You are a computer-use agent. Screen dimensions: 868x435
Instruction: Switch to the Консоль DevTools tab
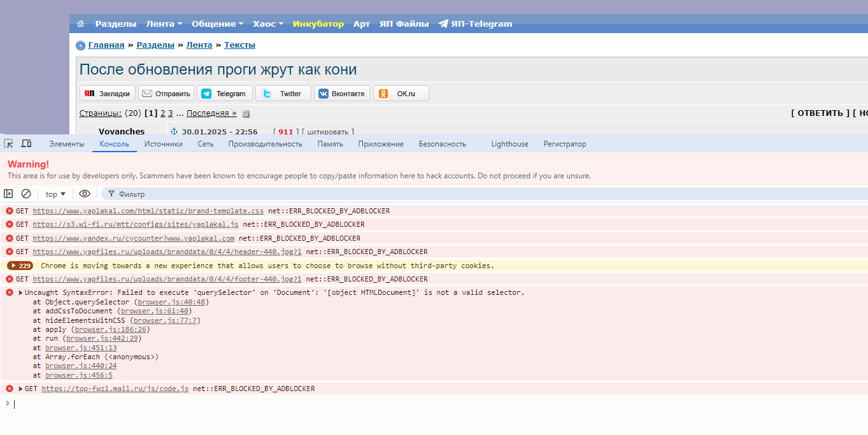[115, 144]
